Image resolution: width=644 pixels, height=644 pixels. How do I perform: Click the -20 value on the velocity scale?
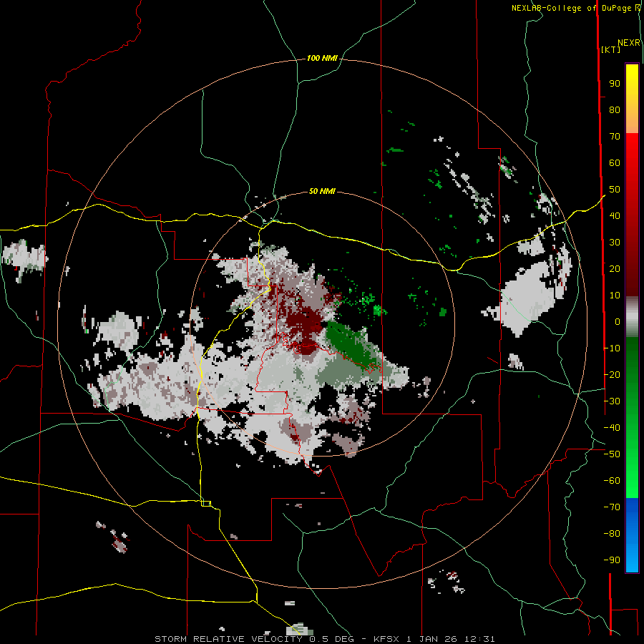coord(612,375)
